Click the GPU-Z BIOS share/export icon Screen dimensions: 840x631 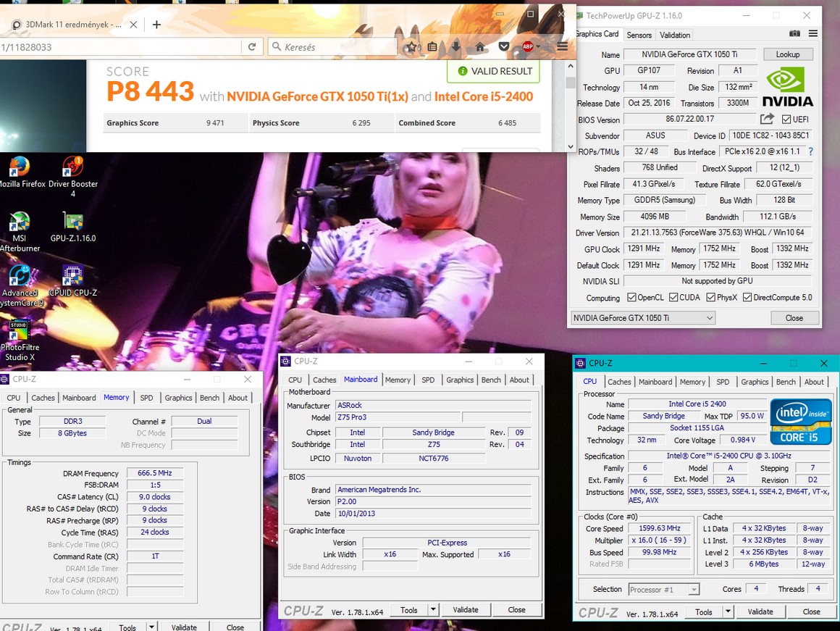click(767, 119)
